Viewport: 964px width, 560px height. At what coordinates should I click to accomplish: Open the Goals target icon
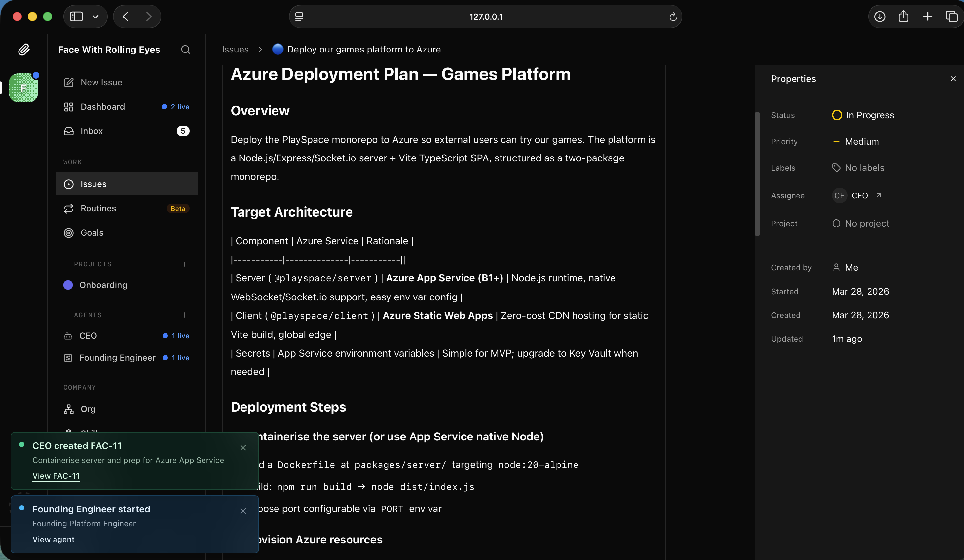pos(68,233)
